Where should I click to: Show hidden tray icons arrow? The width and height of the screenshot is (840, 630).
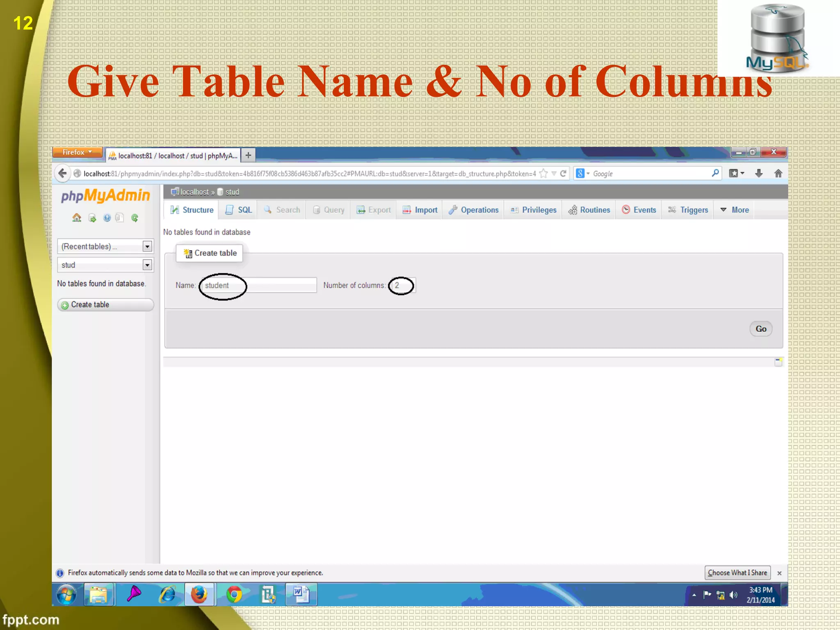click(x=694, y=595)
